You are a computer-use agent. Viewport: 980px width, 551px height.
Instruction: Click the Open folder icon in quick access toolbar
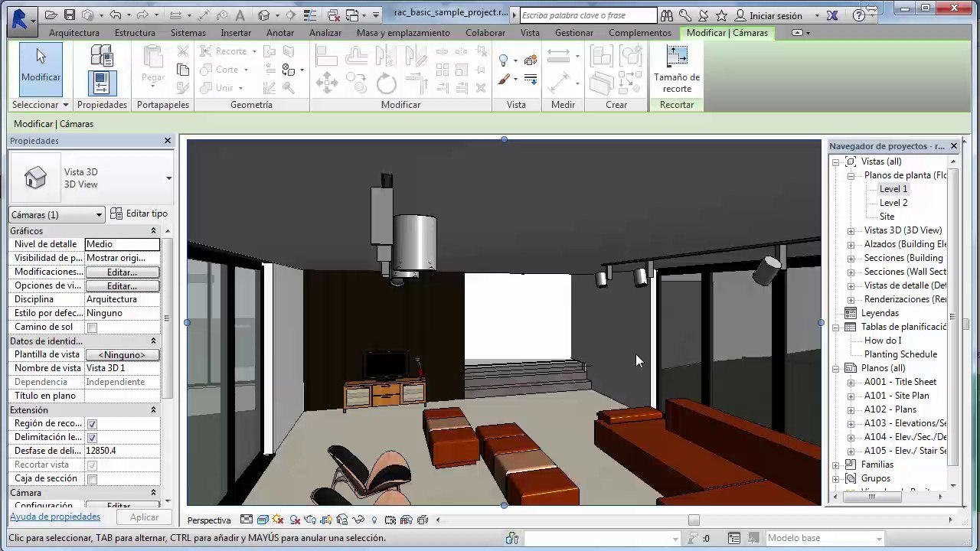pyautogui.click(x=51, y=15)
